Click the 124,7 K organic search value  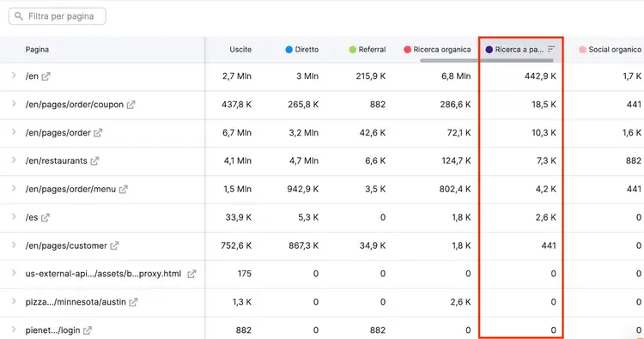(x=456, y=160)
